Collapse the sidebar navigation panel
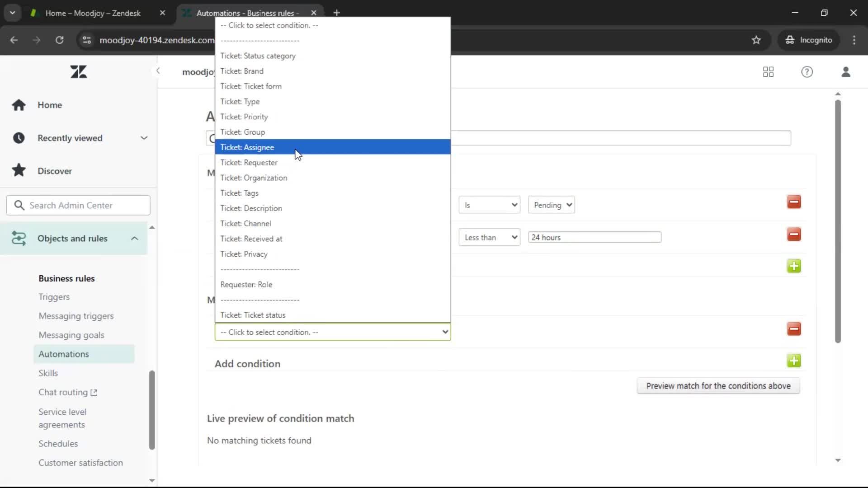This screenshot has height=488, width=868. [x=158, y=70]
